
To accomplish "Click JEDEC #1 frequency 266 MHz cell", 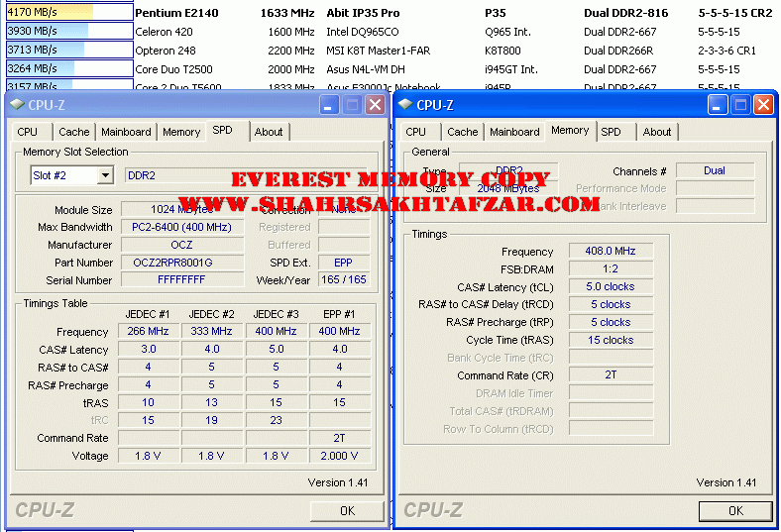I will coord(148,331).
